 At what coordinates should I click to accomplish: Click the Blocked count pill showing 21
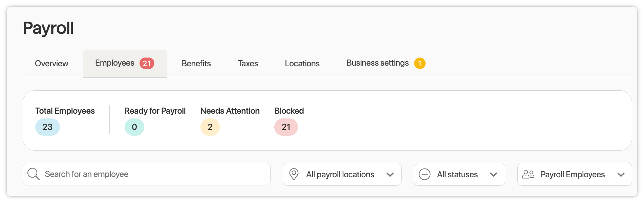click(286, 127)
